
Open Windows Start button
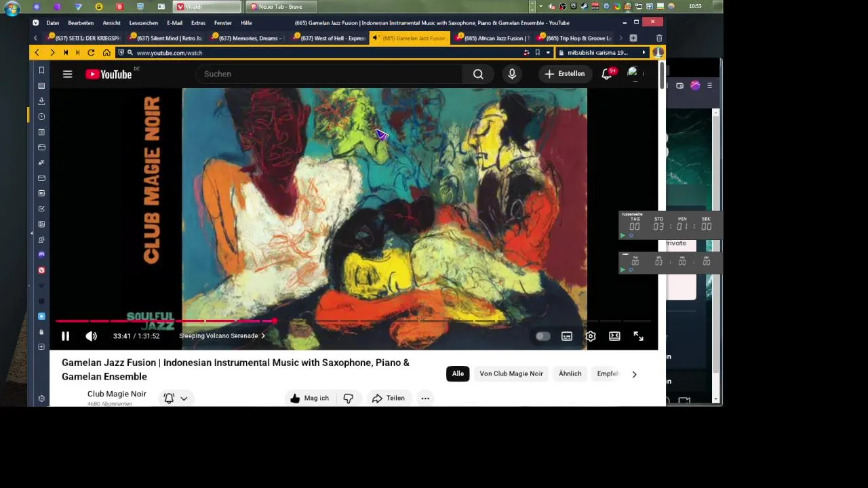click(11, 7)
